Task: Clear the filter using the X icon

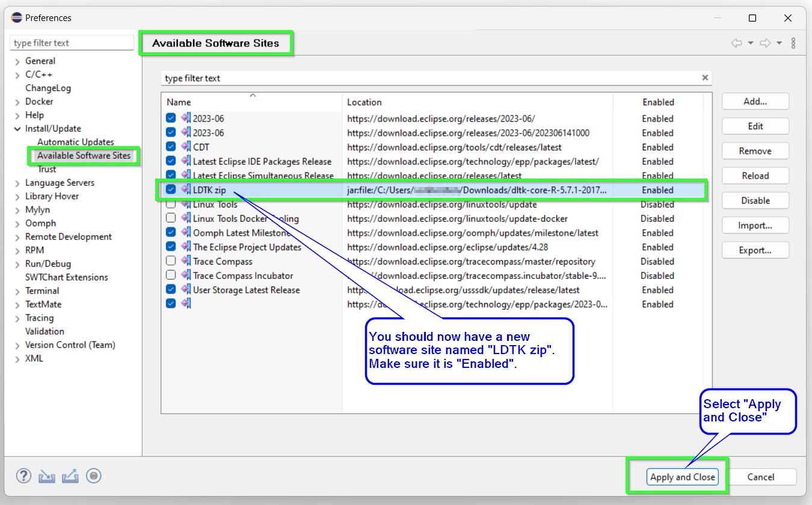Action: 704,78
